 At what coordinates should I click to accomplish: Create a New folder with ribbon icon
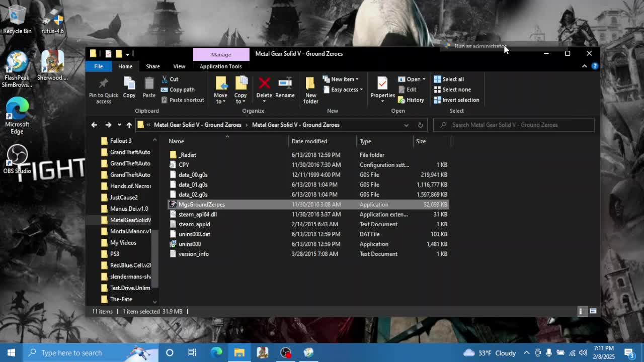pos(310,86)
